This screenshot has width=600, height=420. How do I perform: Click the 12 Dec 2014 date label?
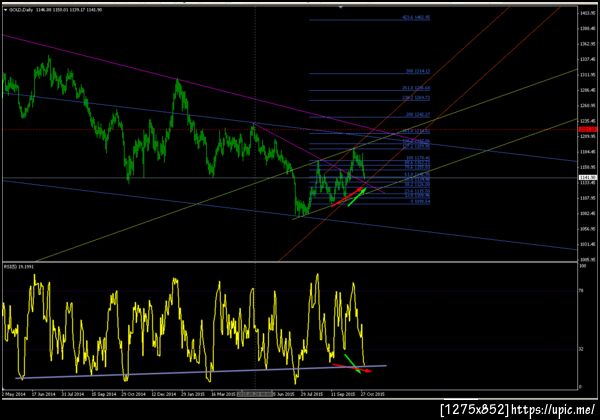click(163, 394)
